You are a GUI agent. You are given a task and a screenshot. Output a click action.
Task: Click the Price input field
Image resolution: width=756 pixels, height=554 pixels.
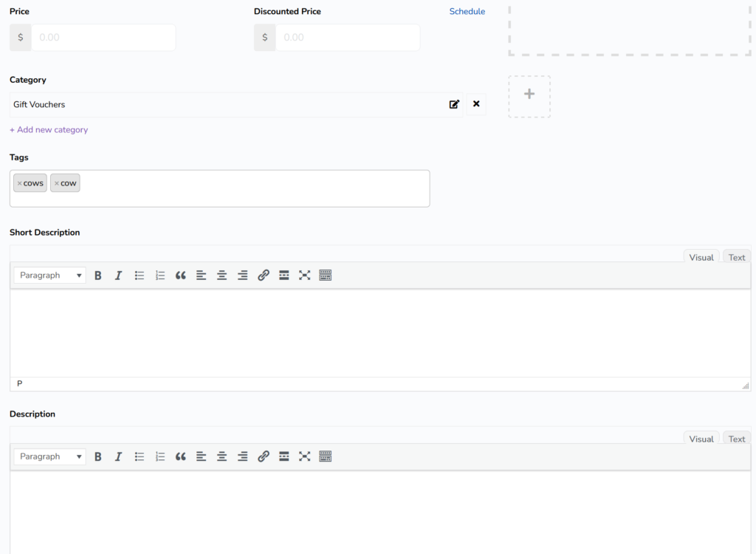coord(103,38)
